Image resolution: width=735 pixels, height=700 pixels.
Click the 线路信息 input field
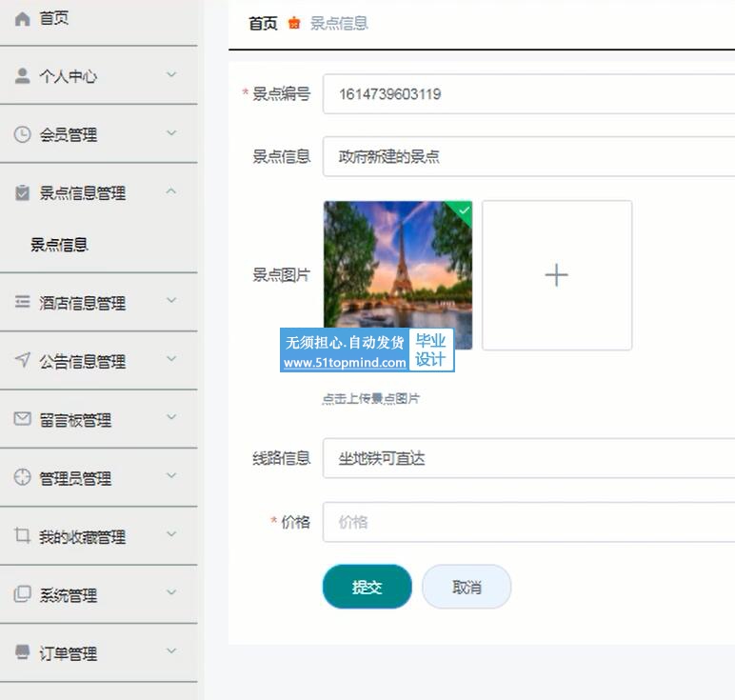[528, 458]
